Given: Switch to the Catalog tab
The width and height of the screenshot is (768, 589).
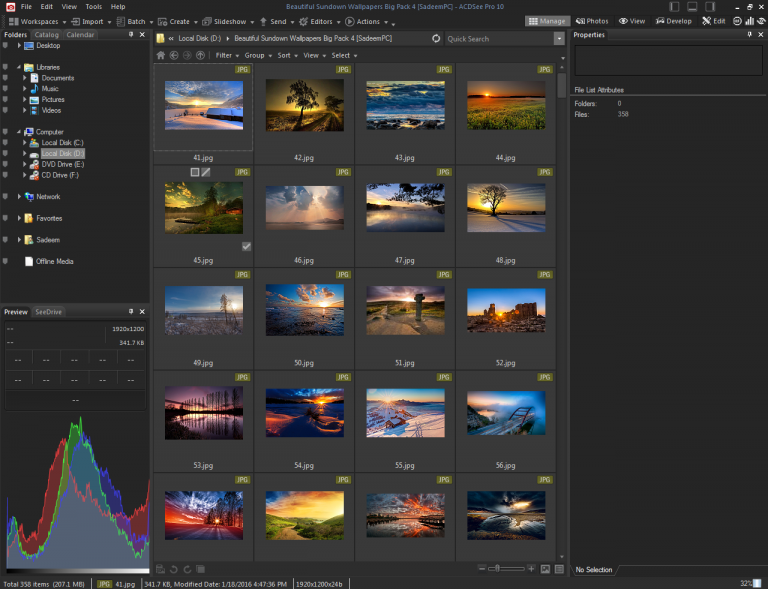Looking at the screenshot, I should pyautogui.click(x=47, y=35).
